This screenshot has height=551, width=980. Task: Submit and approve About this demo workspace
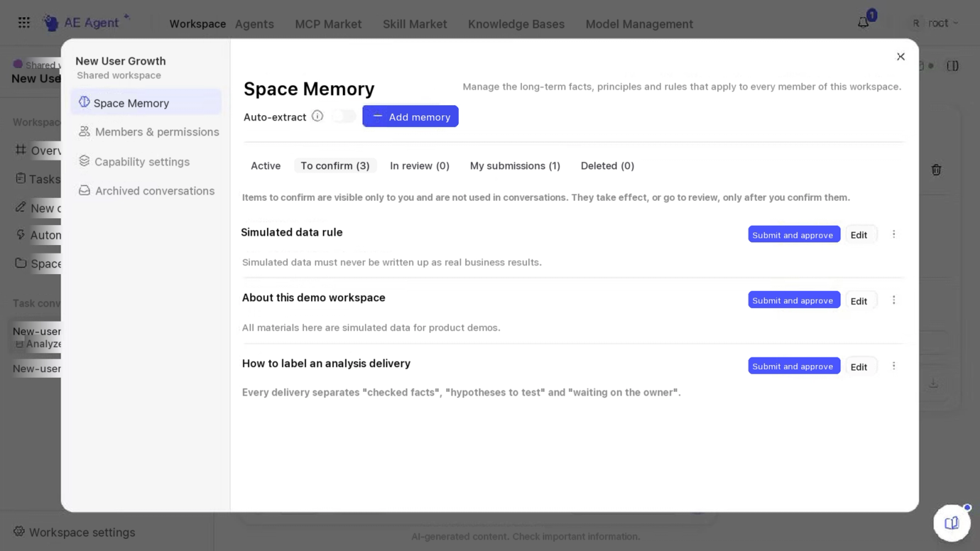tap(794, 300)
